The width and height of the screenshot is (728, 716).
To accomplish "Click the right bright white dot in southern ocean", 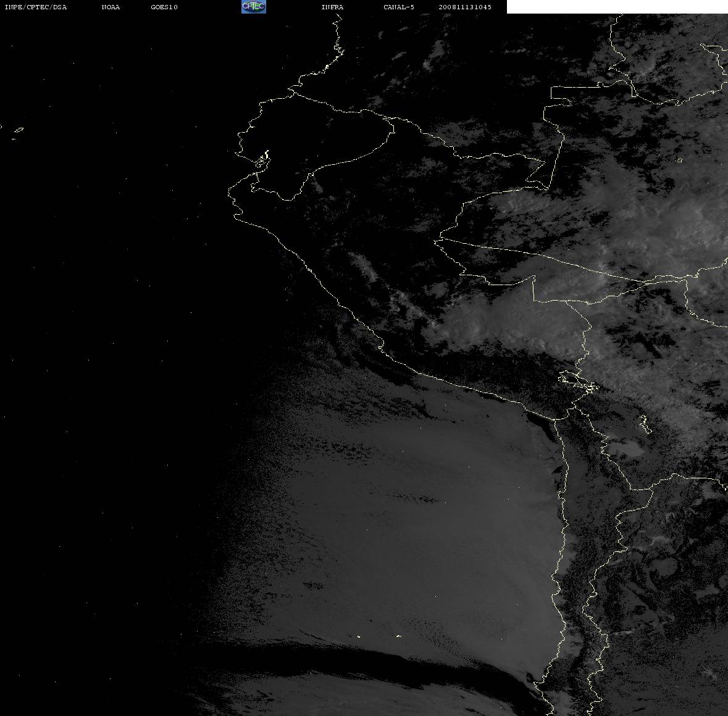I will (398, 636).
